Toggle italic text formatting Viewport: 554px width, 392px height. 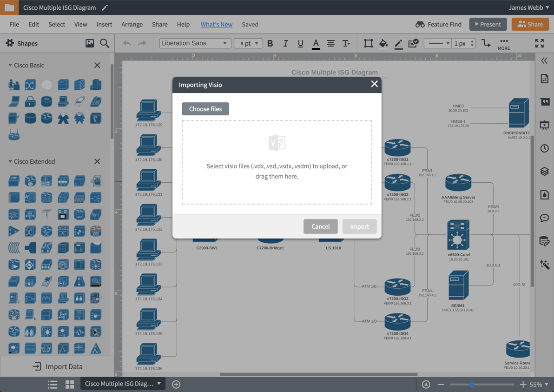[285, 43]
